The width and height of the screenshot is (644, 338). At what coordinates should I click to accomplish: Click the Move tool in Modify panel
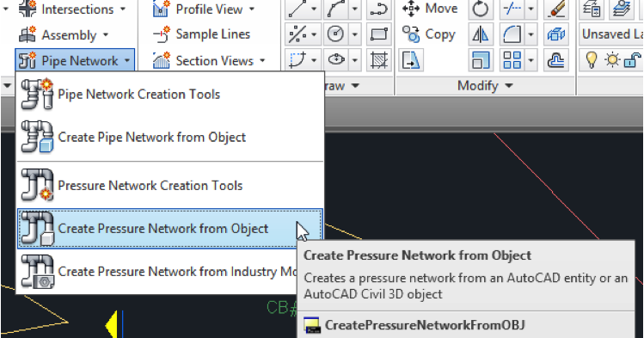pyautogui.click(x=430, y=9)
